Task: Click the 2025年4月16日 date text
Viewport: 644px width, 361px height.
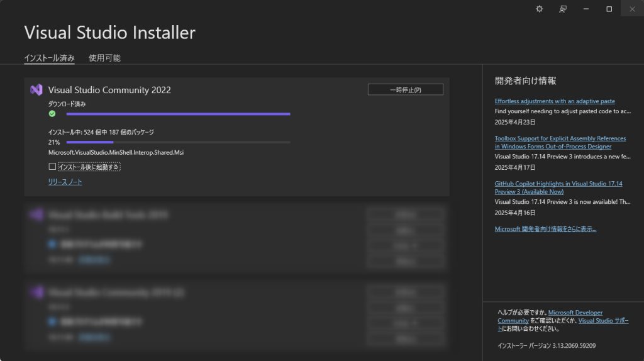Action: coord(514,213)
